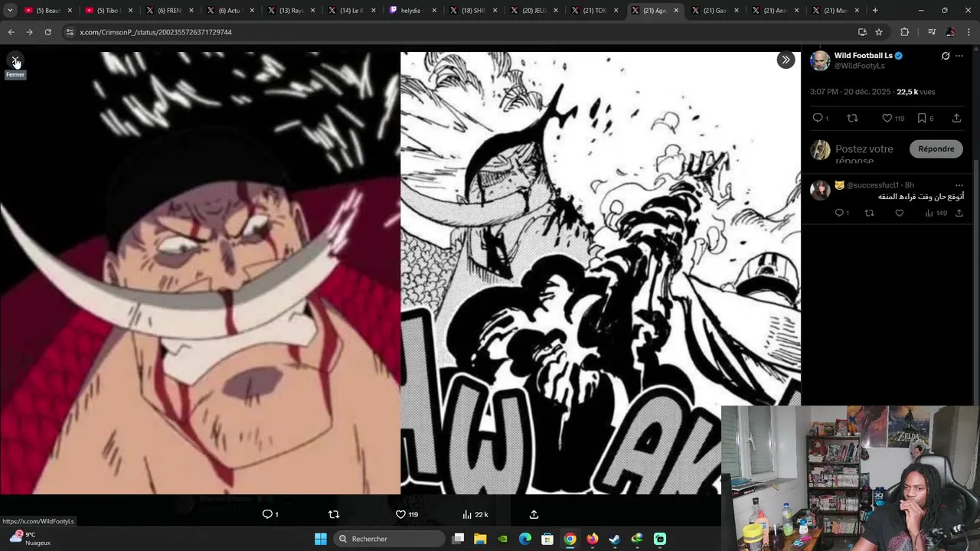This screenshot has height=551, width=980.
Task: Reload the page
Action: pyautogui.click(x=47, y=32)
